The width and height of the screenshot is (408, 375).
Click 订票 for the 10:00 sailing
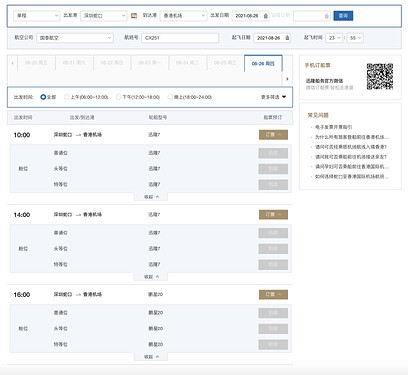pos(273,135)
